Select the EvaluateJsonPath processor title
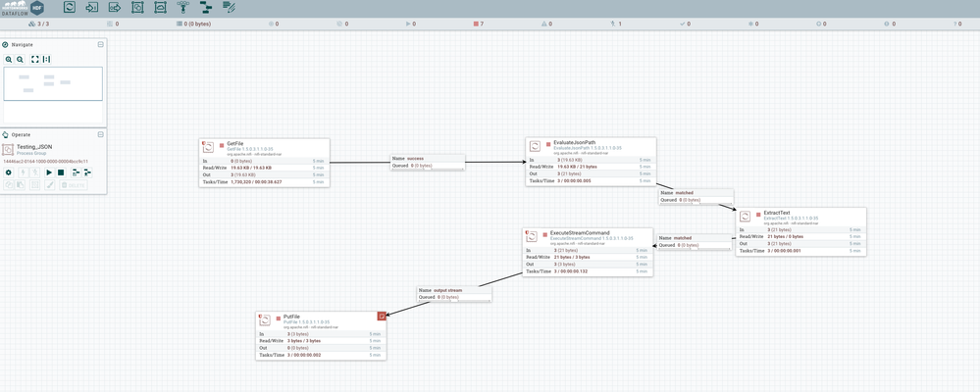This screenshot has height=392, width=980. pyautogui.click(x=575, y=142)
